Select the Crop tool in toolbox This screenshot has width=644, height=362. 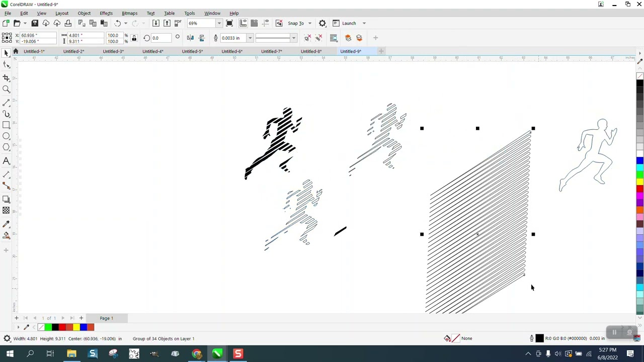pyautogui.click(x=7, y=78)
